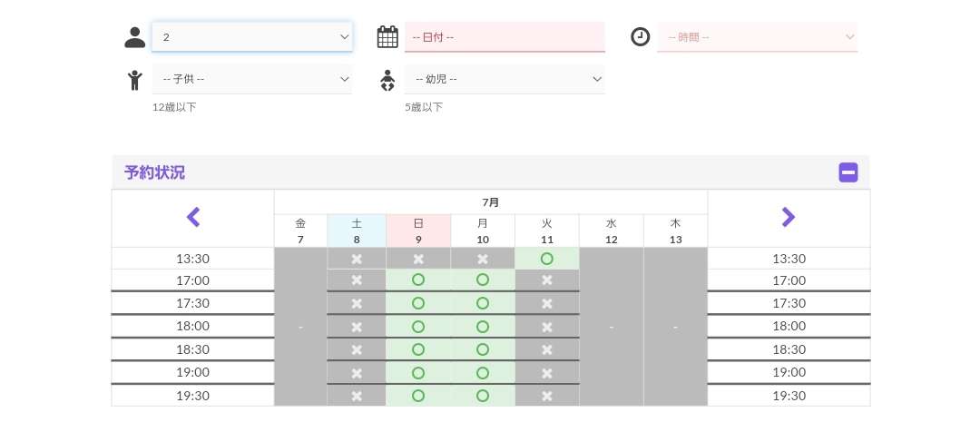Image resolution: width=980 pixels, height=432 pixels.
Task: Select the Sunday 9 column header
Action: point(418,231)
